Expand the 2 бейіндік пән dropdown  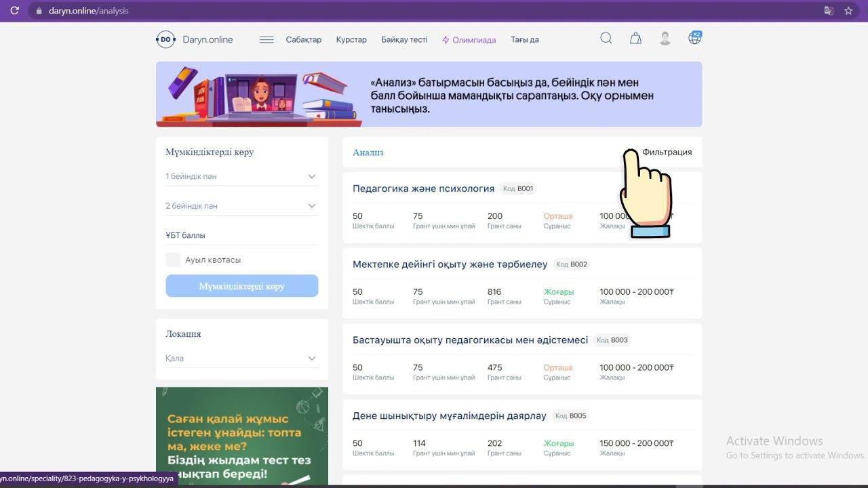(241, 205)
